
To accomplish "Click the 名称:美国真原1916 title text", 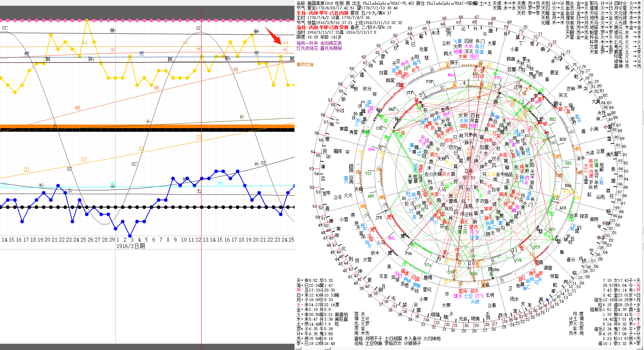I will coord(315,3).
